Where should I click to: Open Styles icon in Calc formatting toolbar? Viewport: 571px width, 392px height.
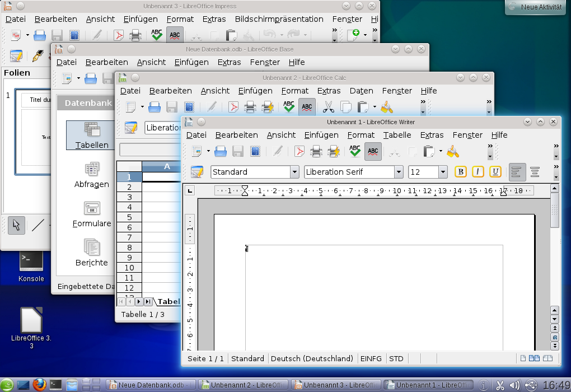[x=130, y=128]
